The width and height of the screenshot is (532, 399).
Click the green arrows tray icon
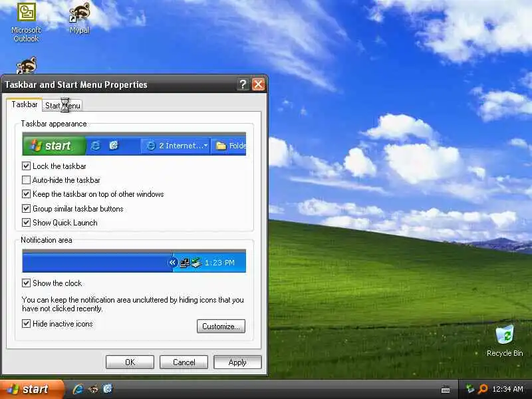pyautogui.click(x=470, y=389)
